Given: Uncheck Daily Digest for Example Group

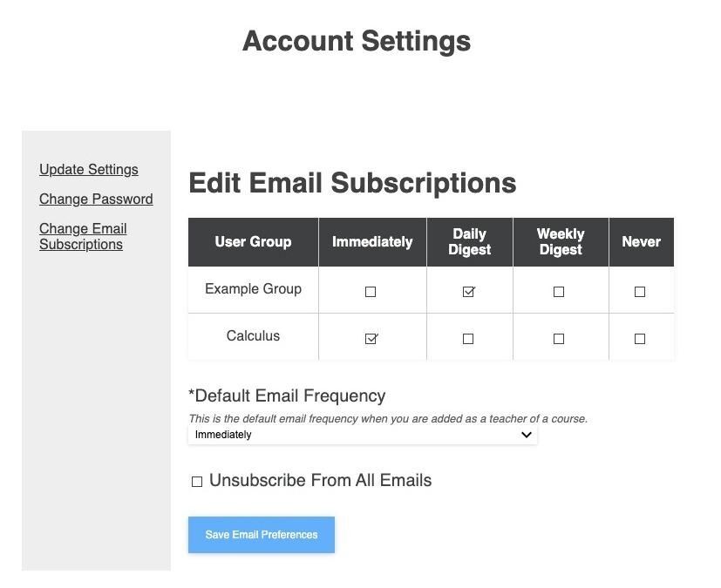Looking at the screenshot, I should tap(468, 292).
